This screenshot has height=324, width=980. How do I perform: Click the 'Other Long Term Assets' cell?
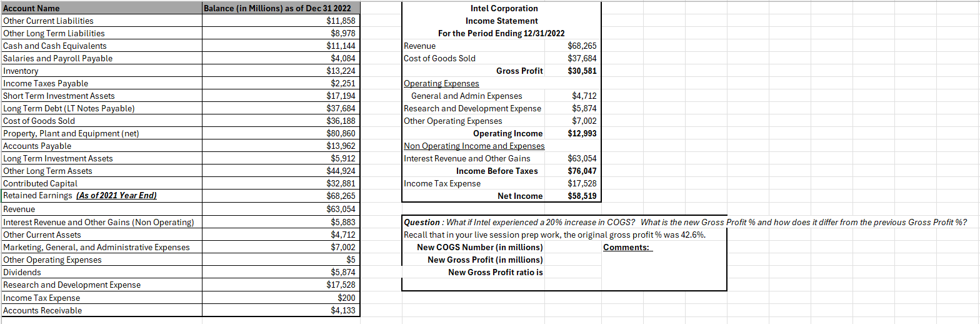102,171
